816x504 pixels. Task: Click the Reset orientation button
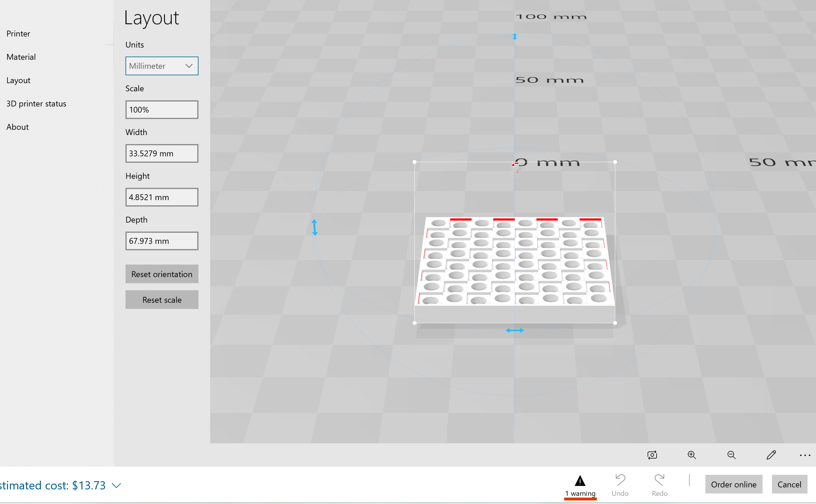pyautogui.click(x=162, y=274)
